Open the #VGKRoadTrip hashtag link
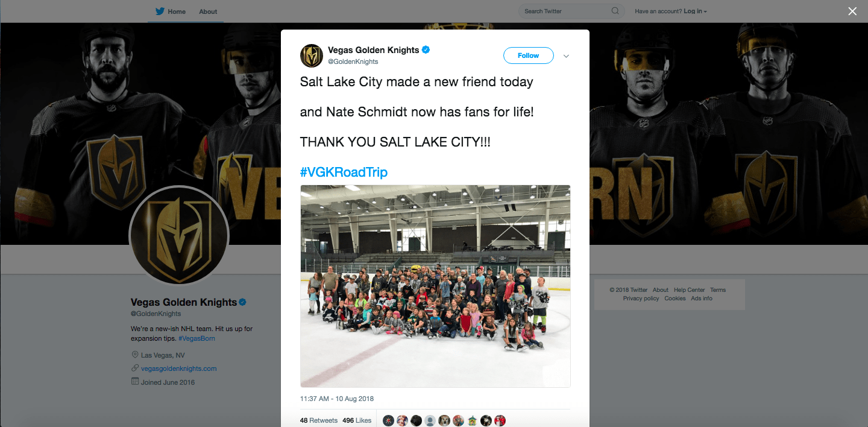This screenshot has width=868, height=427. tap(344, 172)
